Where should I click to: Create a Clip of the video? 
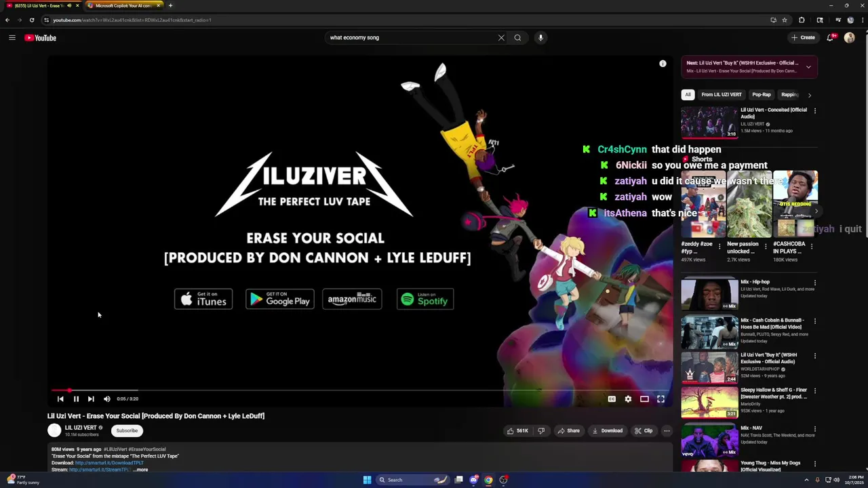tap(644, 430)
